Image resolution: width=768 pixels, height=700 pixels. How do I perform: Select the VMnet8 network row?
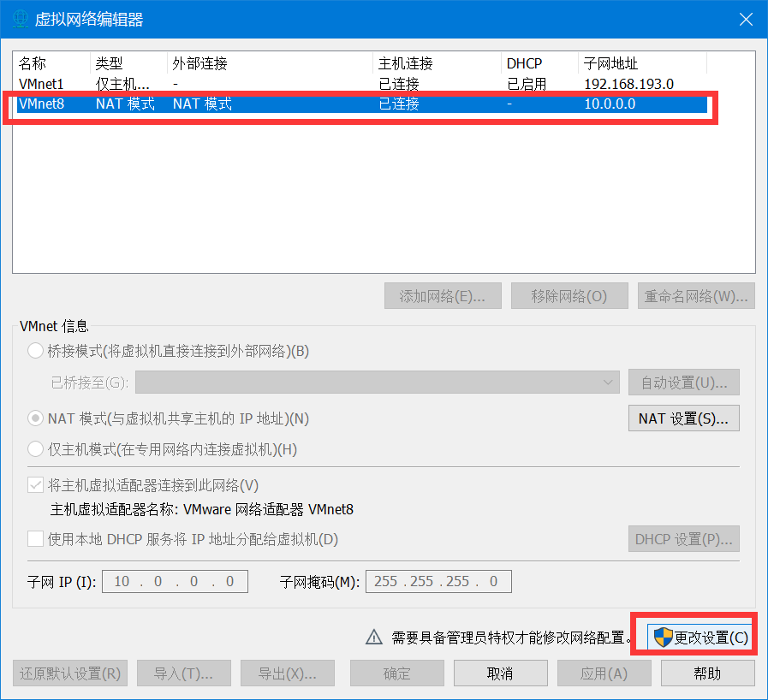coord(362,104)
